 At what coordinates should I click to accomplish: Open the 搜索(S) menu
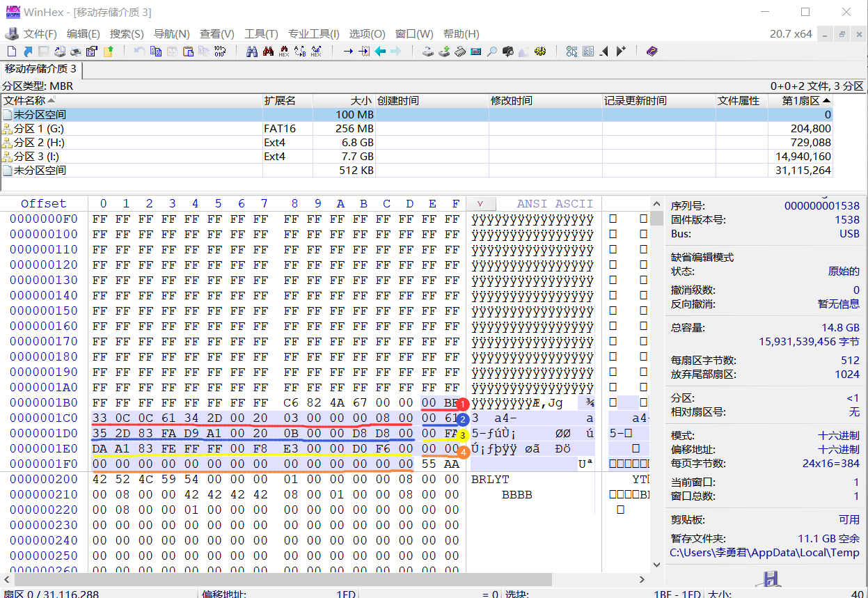click(x=127, y=33)
